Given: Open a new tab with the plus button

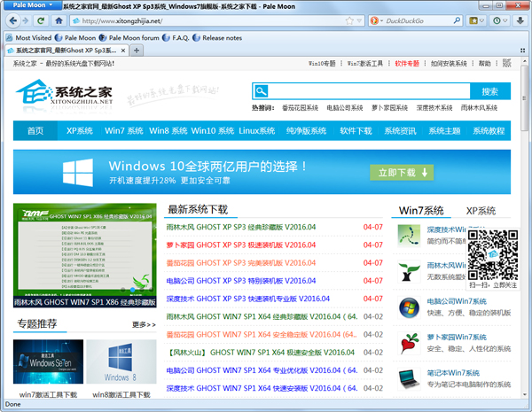Looking at the screenshot, I should 137,51.
